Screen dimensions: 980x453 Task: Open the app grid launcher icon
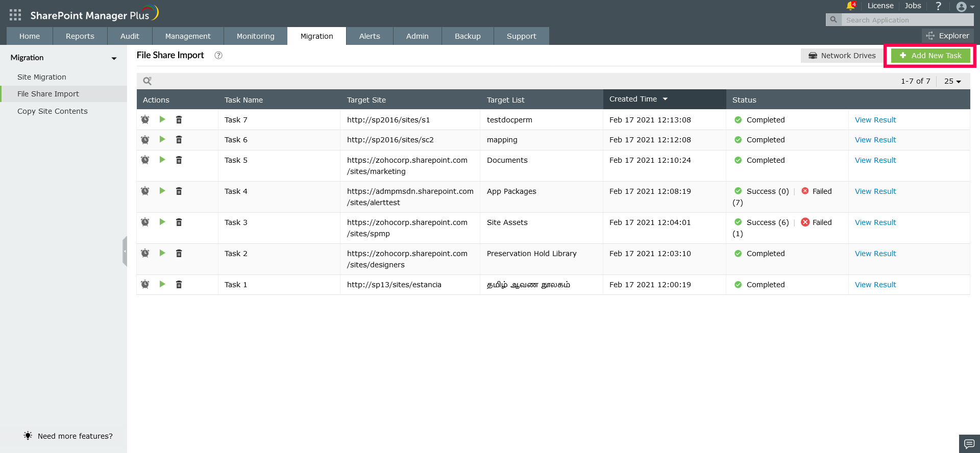point(15,15)
